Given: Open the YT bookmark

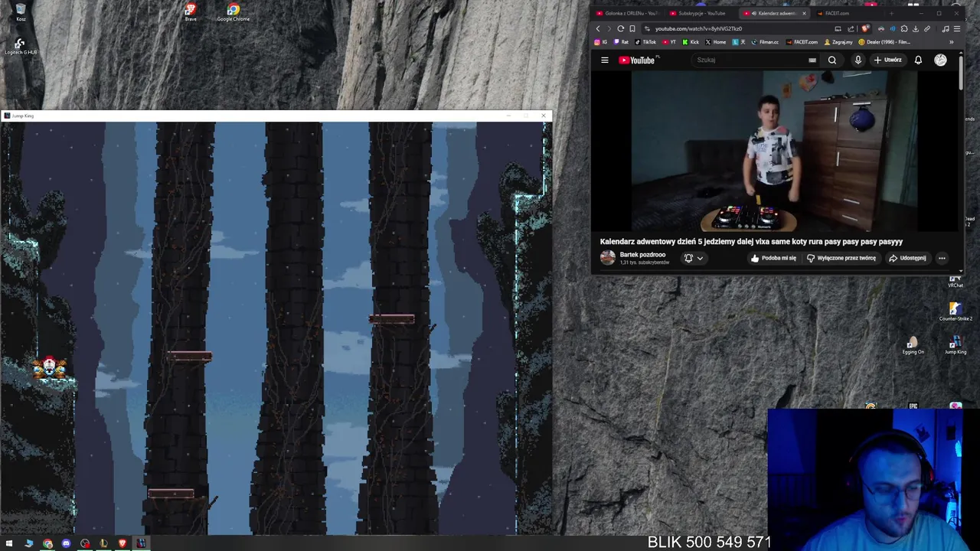Looking at the screenshot, I should pos(669,42).
